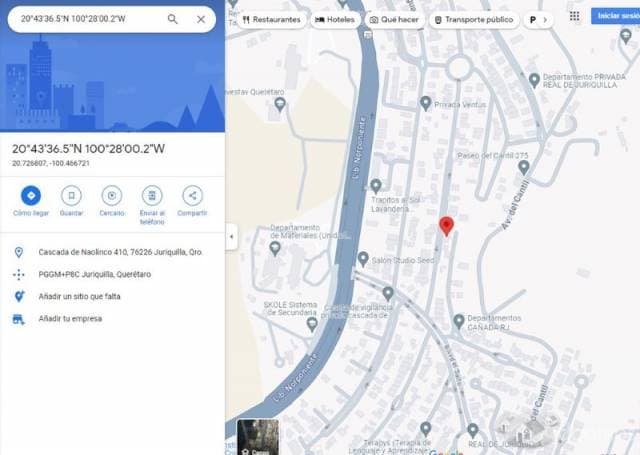
Task: Click the Av. del Cantil road label
Action: [x=515, y=204]
